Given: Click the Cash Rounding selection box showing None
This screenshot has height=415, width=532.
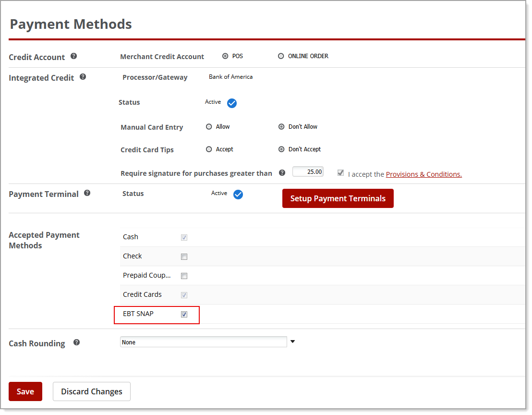Looking at the screenshot, I should (x=203, y=342).
